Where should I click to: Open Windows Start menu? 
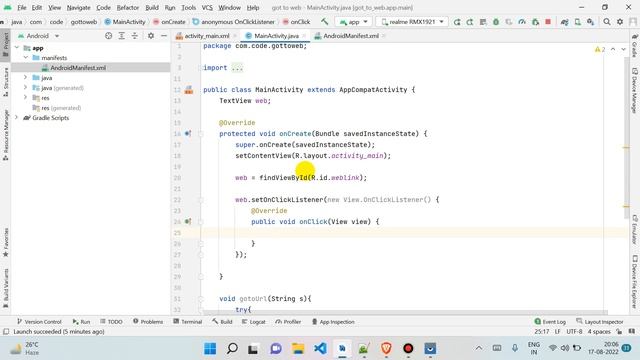click(x=210, y=349)
